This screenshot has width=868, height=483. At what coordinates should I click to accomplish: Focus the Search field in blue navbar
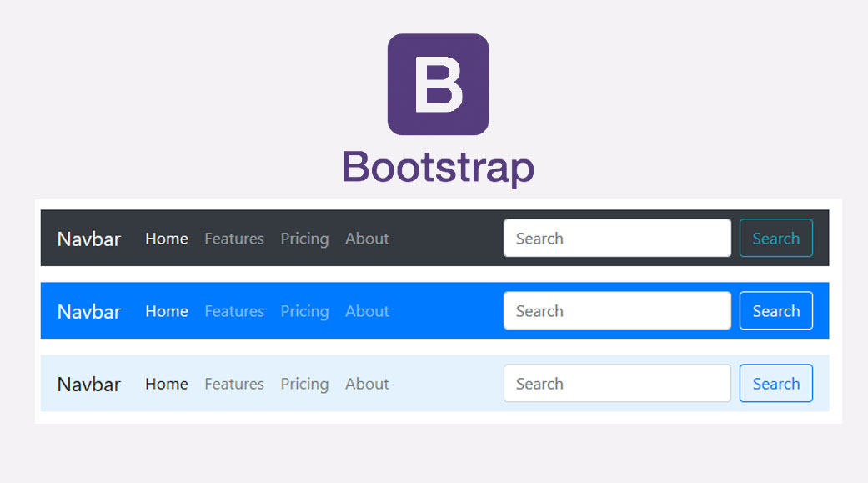click(x=617, y=311)
